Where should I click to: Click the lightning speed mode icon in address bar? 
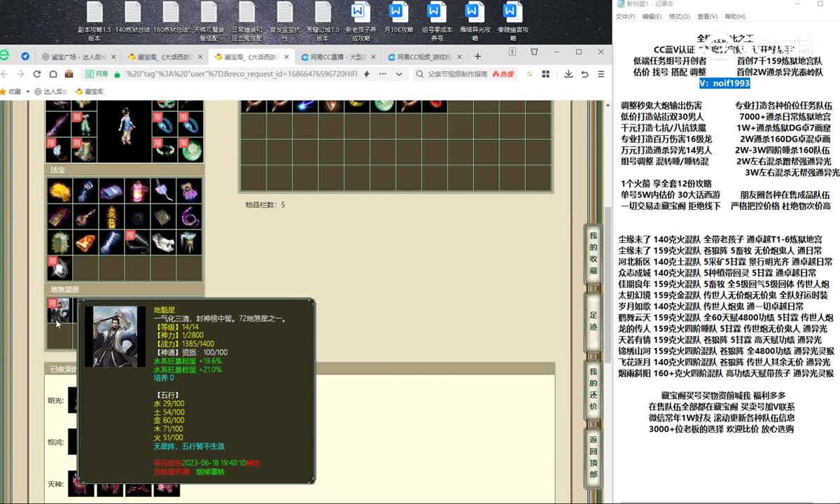point(367,74)
